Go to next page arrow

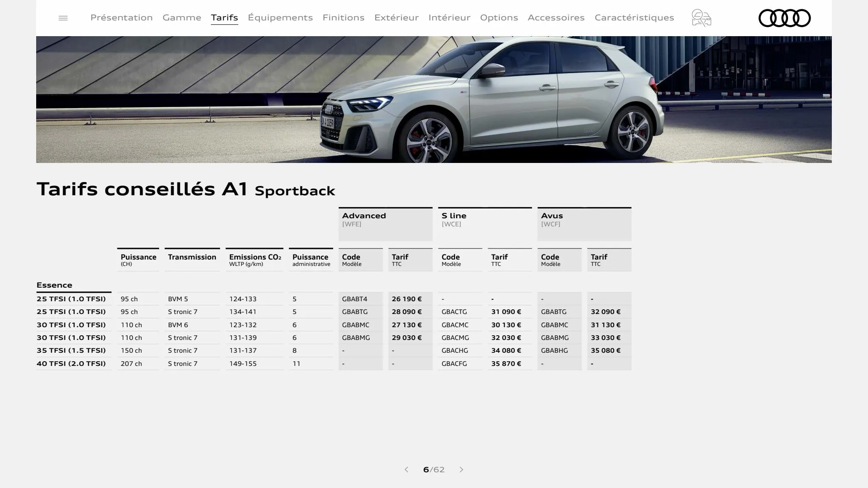click(461, 469)
